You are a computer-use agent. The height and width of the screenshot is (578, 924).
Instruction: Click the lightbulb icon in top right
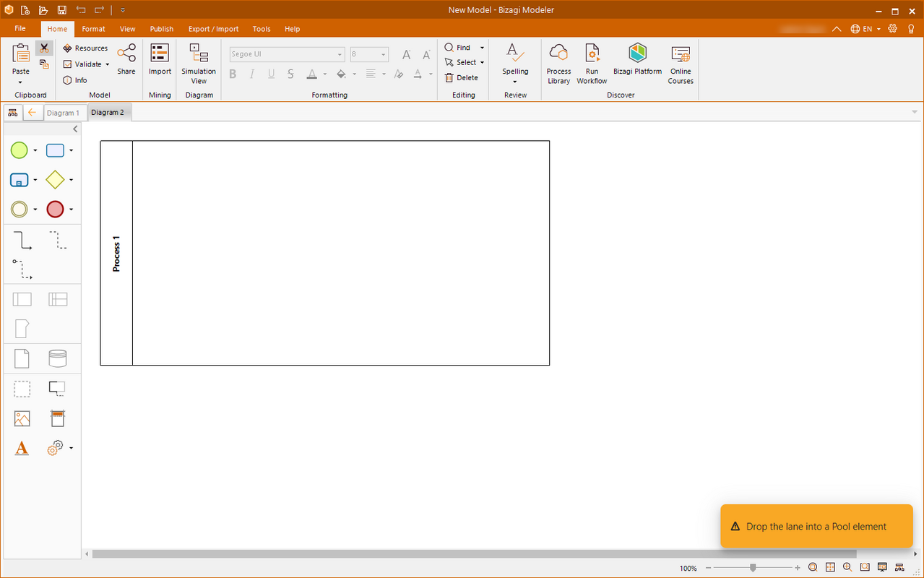tap(911, 29)
